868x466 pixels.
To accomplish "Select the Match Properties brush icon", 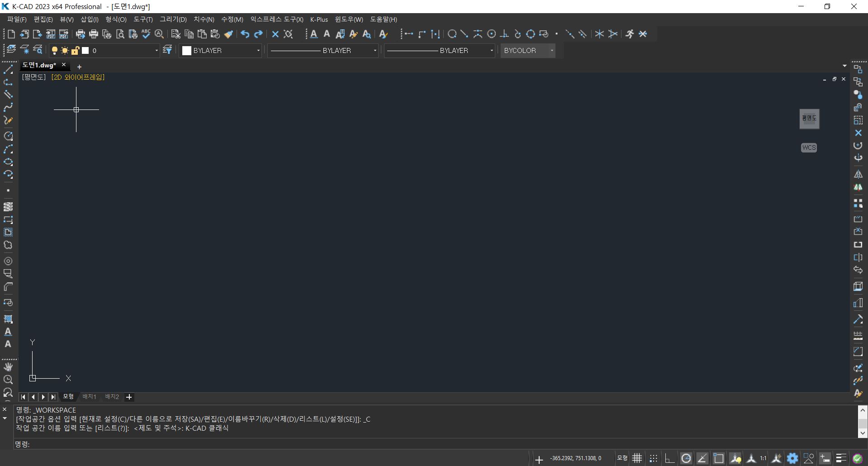I will (228, 34).
